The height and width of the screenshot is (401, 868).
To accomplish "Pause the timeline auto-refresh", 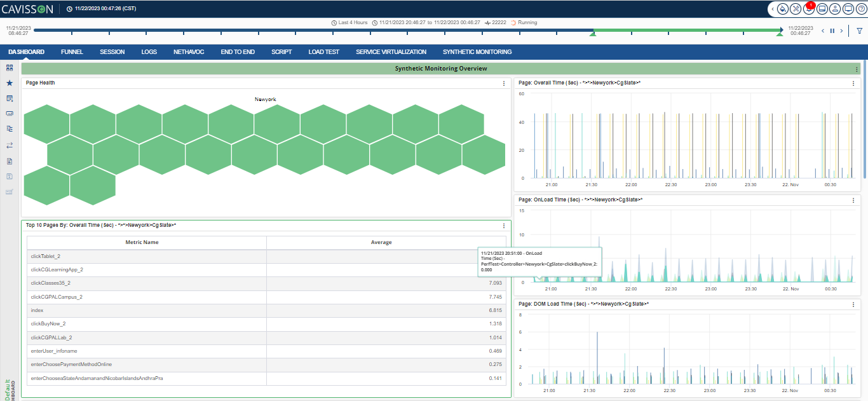I will click(832, 31).
